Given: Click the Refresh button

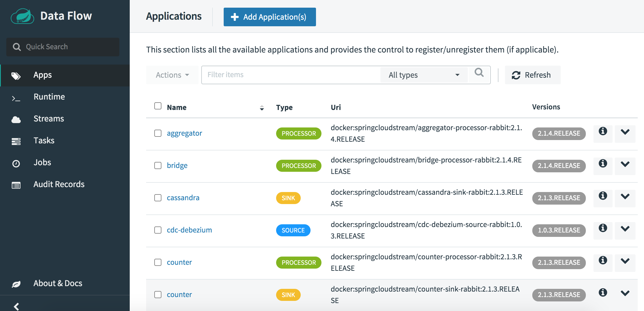Looking at the screenshot, I should point(532,75).
